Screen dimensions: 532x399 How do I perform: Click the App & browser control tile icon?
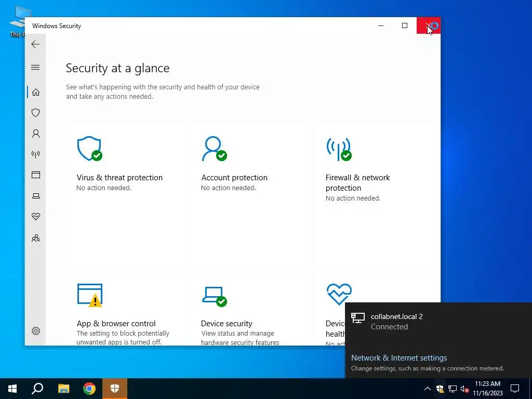[x=90, y=295]
